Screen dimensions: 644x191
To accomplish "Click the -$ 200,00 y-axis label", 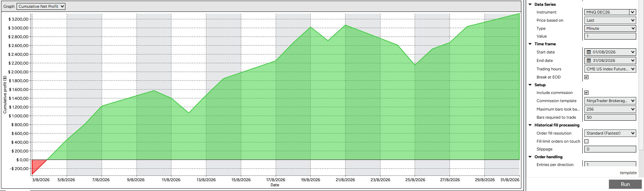I will click(x=18, y=169).
